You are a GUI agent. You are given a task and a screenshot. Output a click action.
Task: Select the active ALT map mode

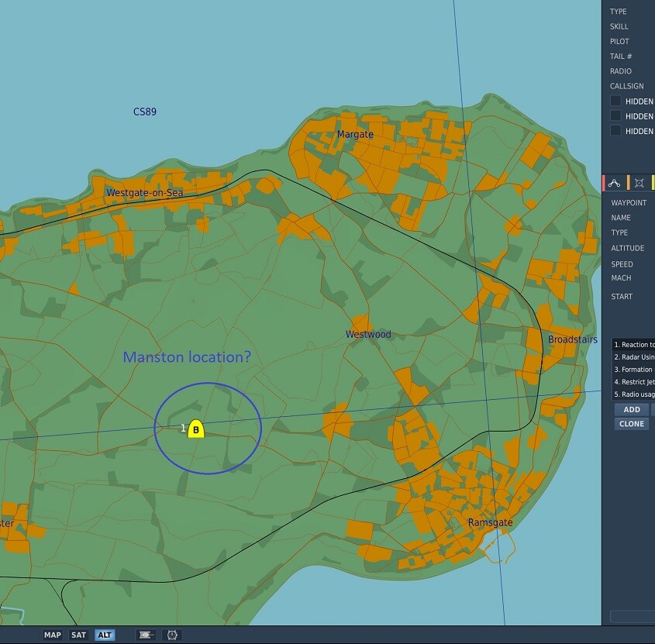pyautogui.click(x=105, y=635)
